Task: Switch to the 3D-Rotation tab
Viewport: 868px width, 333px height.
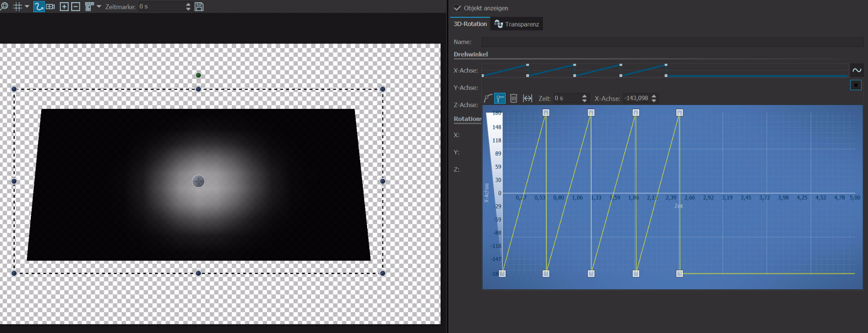Action: pos(470,24)
